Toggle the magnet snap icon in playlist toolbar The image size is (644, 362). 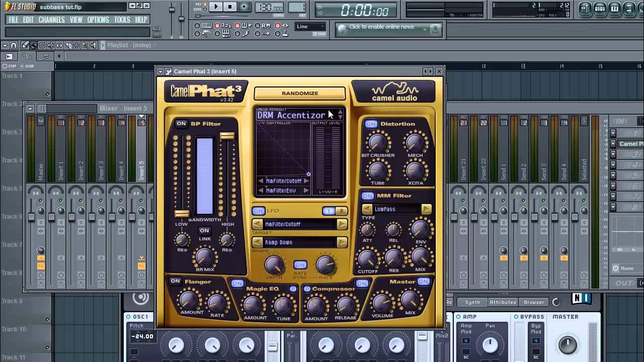point(14,45)
